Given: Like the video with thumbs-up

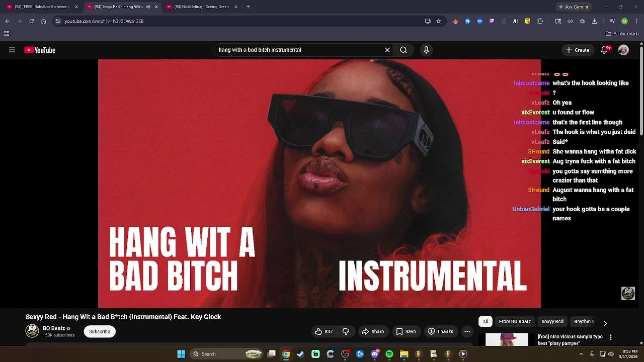Looking at the screenshot, I should pyautogui.click(x=324, y=331).
